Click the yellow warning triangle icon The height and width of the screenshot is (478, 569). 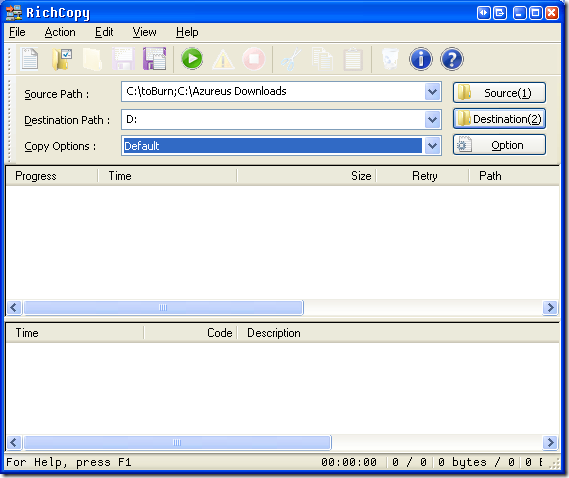point(223,60)
